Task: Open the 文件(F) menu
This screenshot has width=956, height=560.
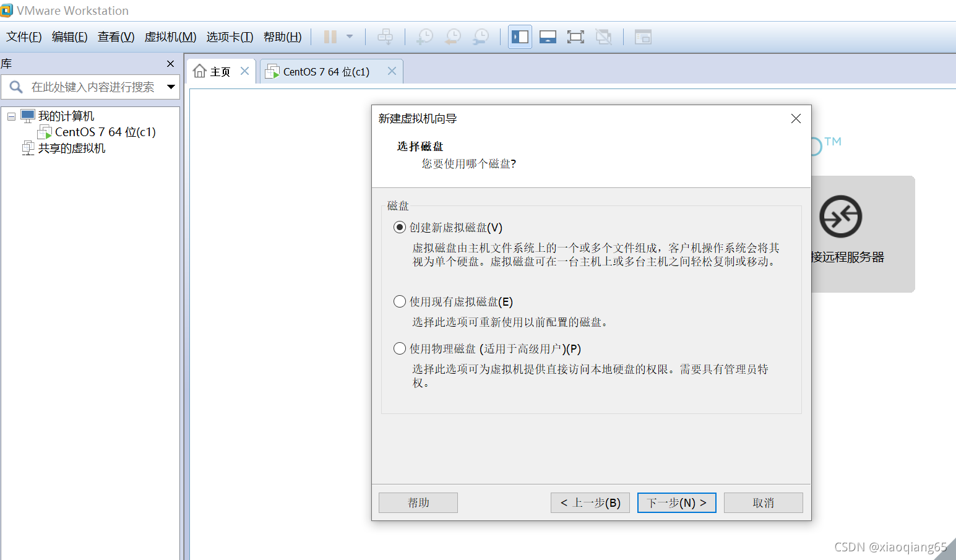Action: coord(24,37)
